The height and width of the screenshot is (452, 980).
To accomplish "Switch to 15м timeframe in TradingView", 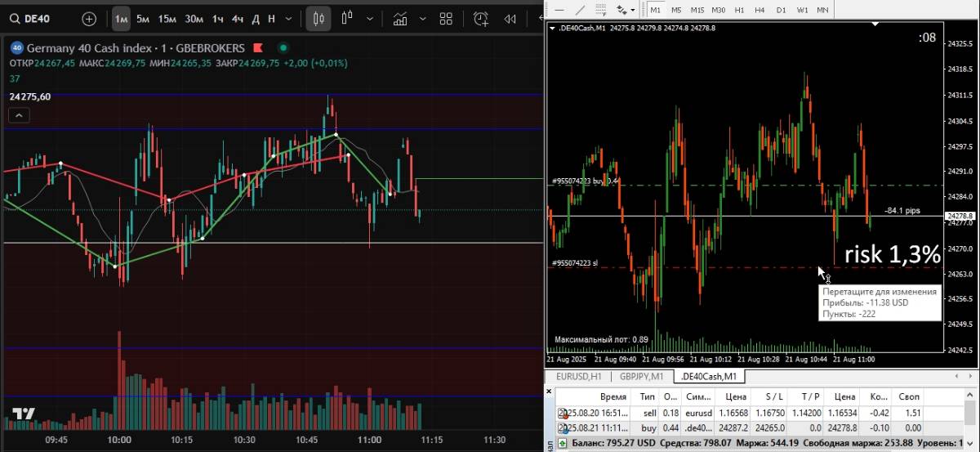I will click(x=167, y=19).
